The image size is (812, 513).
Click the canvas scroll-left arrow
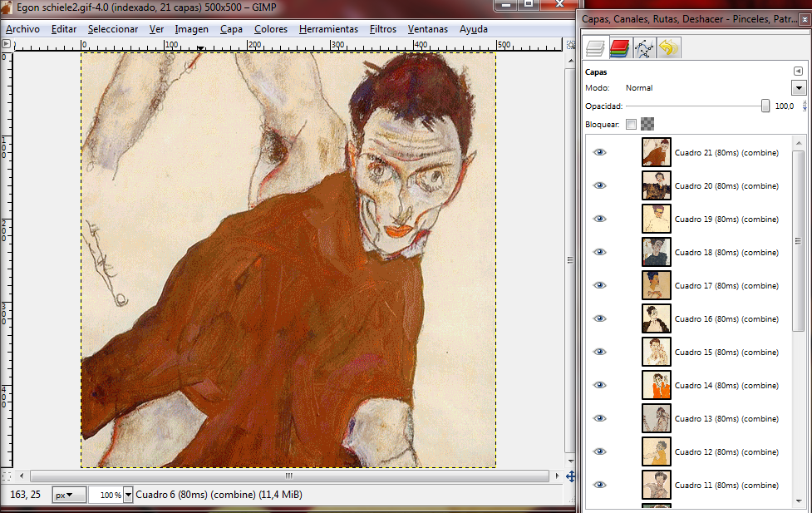(22, 476)
